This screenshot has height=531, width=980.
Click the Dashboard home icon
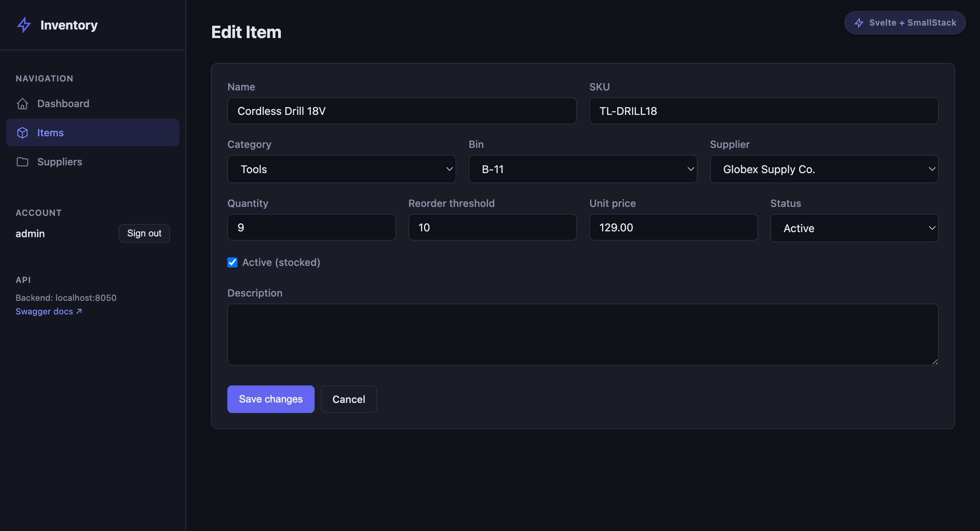click(x=23, y=104)
